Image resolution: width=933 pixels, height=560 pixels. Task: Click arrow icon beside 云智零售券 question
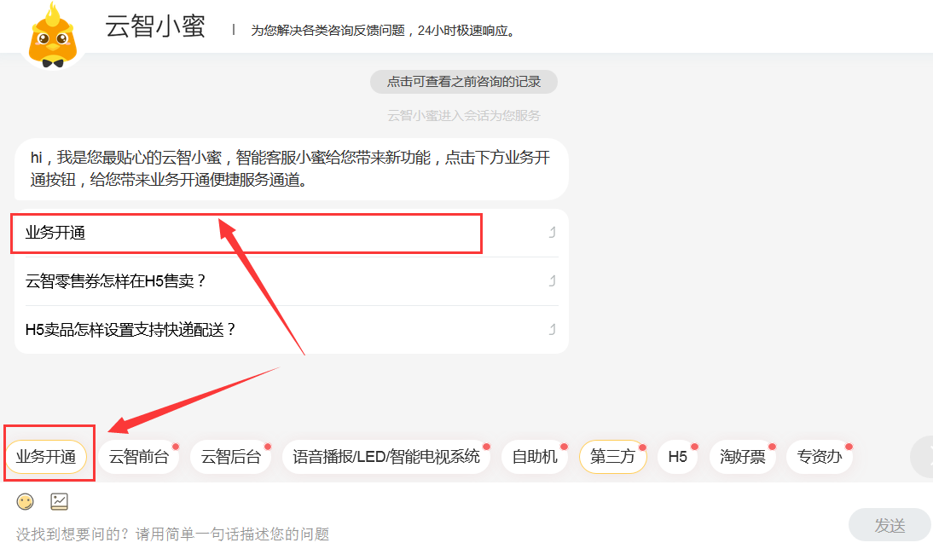(x=552, y=280)
